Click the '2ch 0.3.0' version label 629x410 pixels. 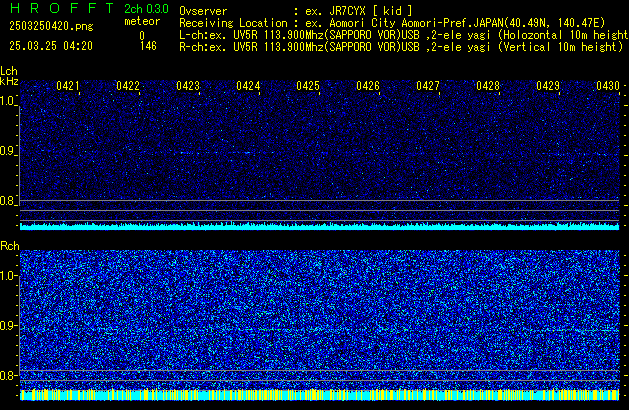coord(146,9)
